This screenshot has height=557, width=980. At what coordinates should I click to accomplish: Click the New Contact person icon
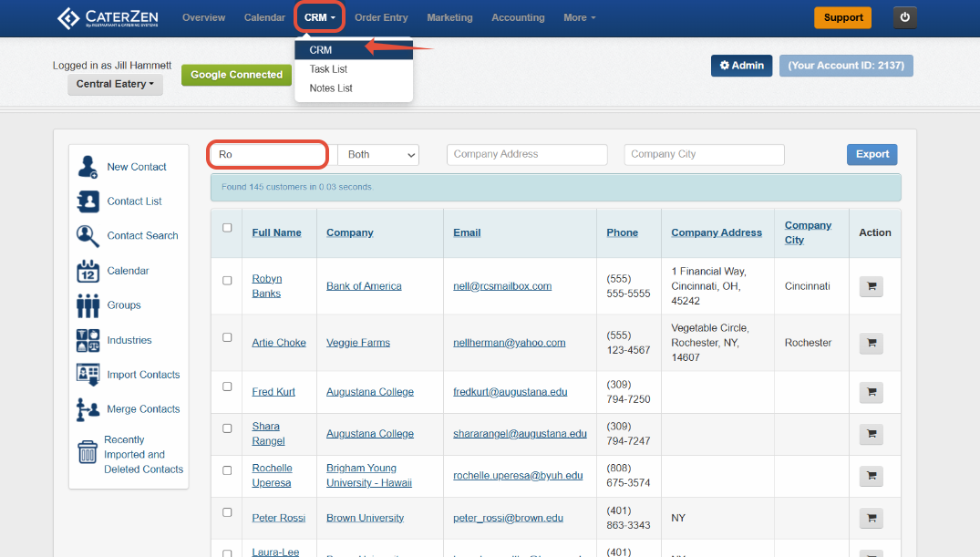click(88, 167)
